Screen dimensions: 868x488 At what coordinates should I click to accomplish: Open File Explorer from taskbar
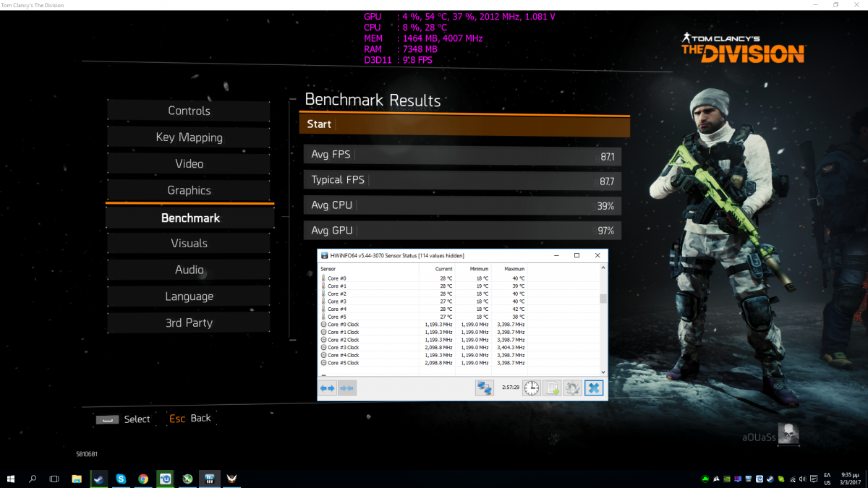tap(77, 479)
